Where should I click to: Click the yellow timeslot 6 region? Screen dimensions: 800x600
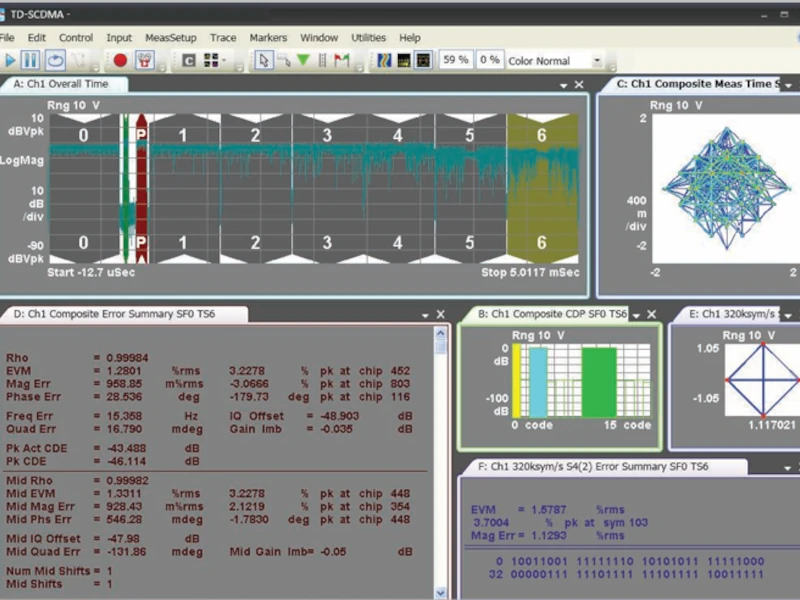pyautogui.click(x=541, y=188)
